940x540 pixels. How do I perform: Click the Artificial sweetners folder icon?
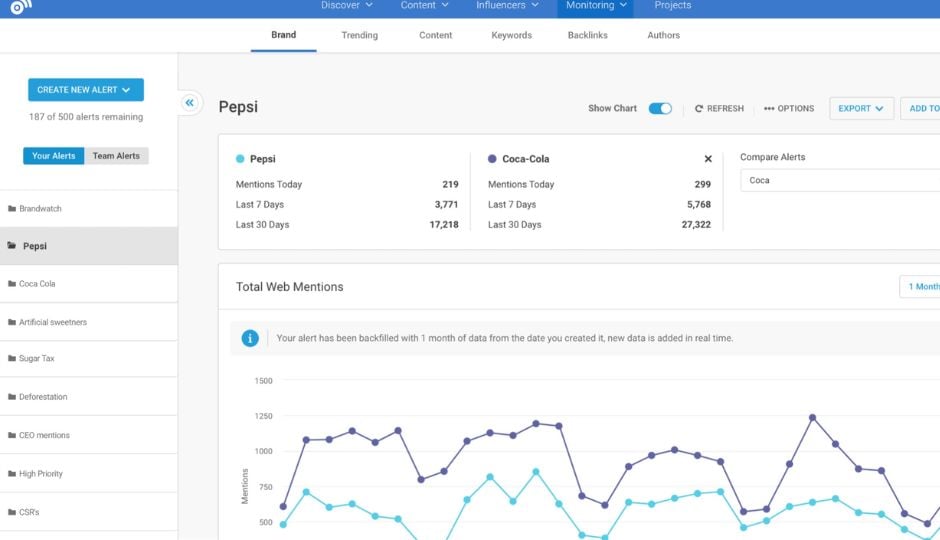click(12, 322)
